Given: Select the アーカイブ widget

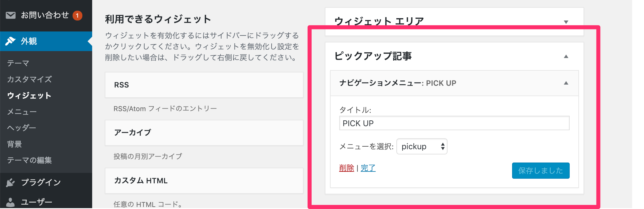Looking at the screenshot, I should pyautogui.click(x=204, y=133).
